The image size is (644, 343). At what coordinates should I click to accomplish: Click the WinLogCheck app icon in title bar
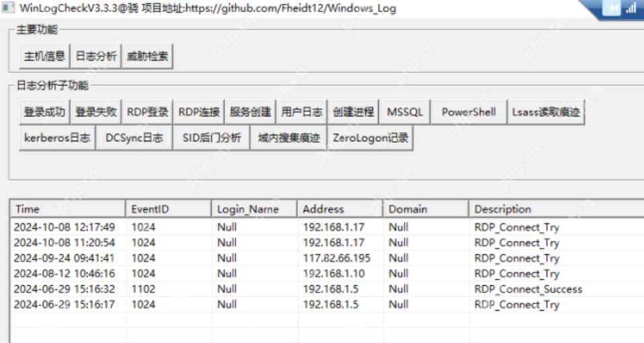[x=8, y=9]
